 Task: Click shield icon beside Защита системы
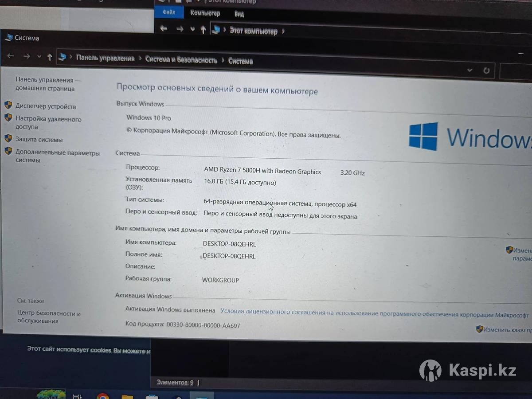pyautogui.click(x=8, y=138)
